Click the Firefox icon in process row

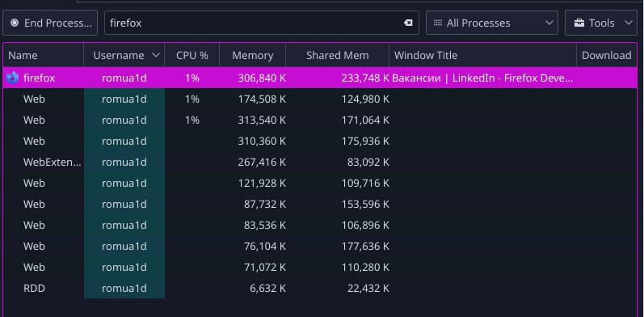click(x=12, y=78)
